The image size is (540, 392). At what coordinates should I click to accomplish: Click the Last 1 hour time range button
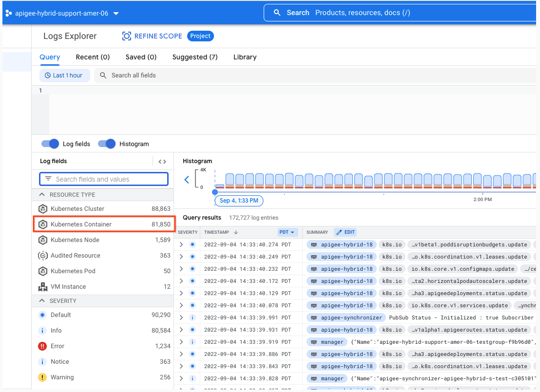click(64, 75)
